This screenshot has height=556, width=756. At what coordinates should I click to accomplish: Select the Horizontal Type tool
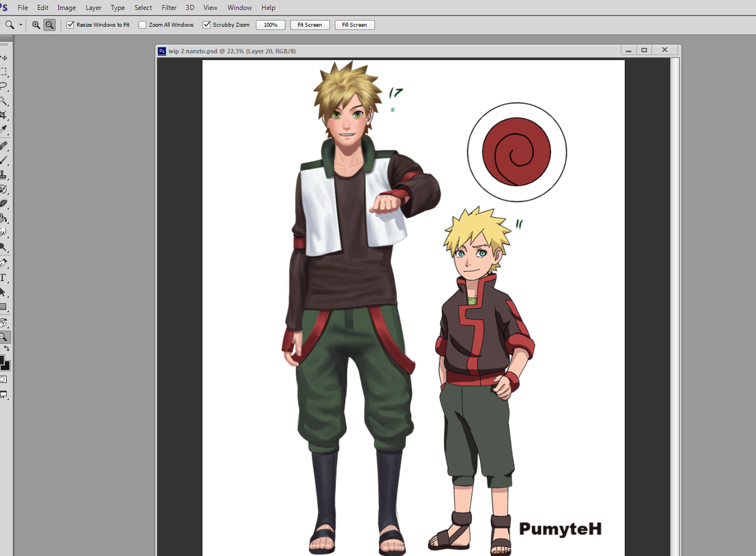[4, 277]
